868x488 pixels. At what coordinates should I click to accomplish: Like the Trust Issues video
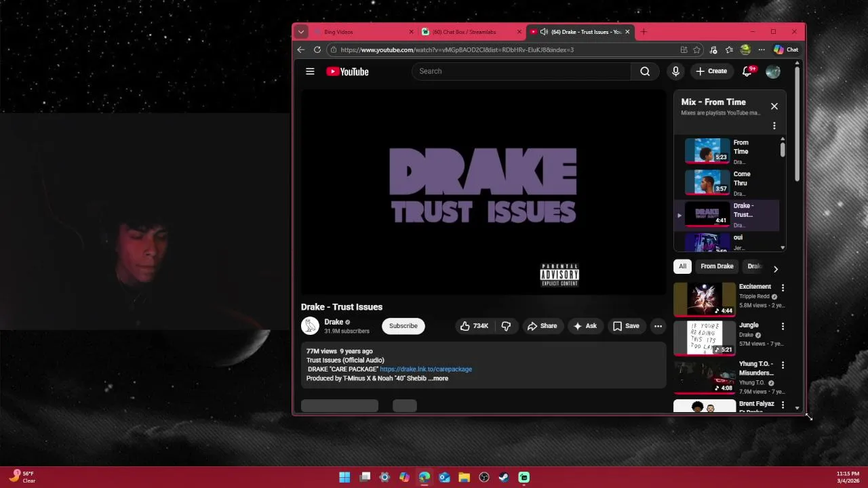(x=474, y=326)
